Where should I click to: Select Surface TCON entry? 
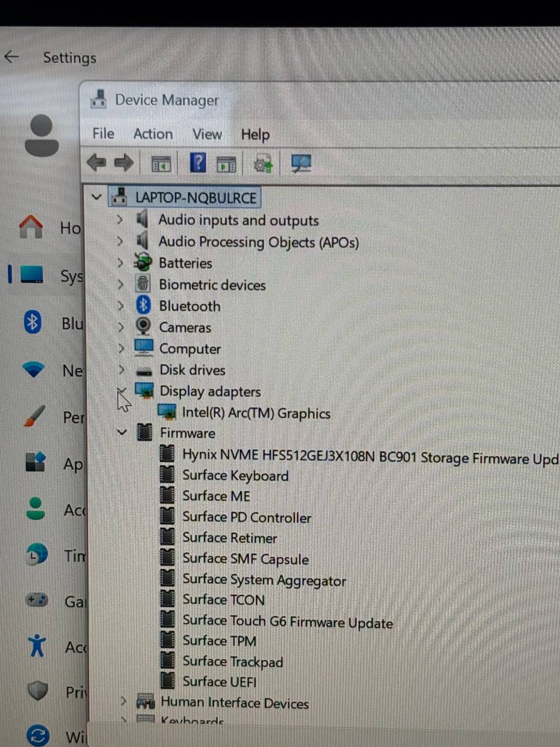tap(223, 600)
